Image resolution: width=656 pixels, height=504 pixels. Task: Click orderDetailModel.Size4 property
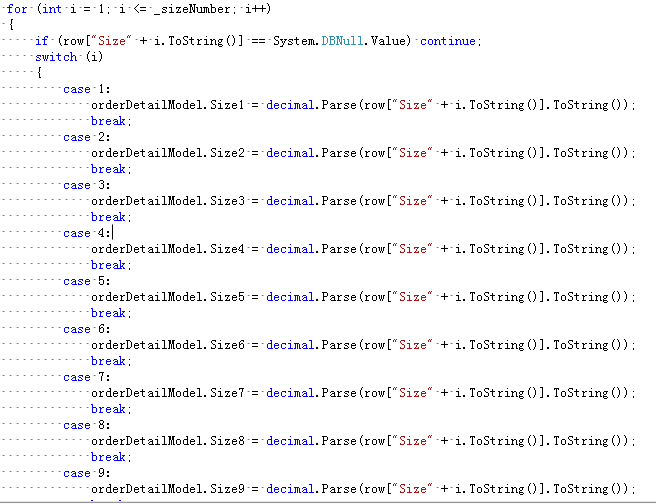click(167, 249)
